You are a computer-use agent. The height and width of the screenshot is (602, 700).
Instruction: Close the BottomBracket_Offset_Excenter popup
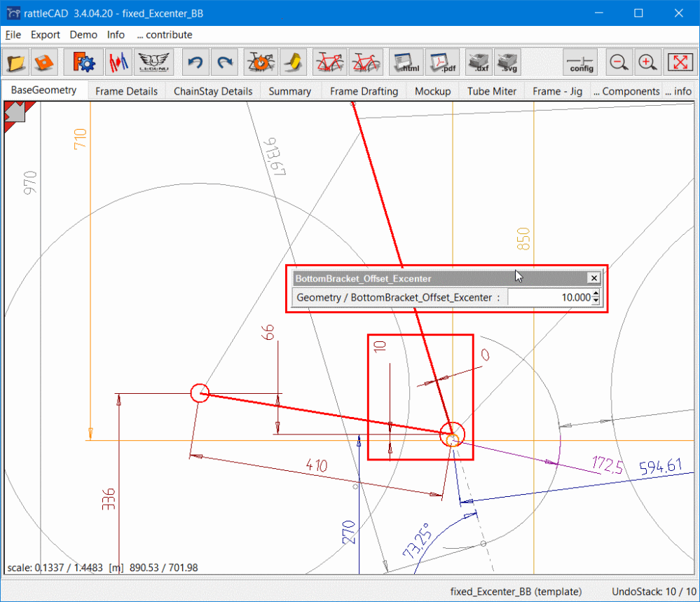(594, 278)
